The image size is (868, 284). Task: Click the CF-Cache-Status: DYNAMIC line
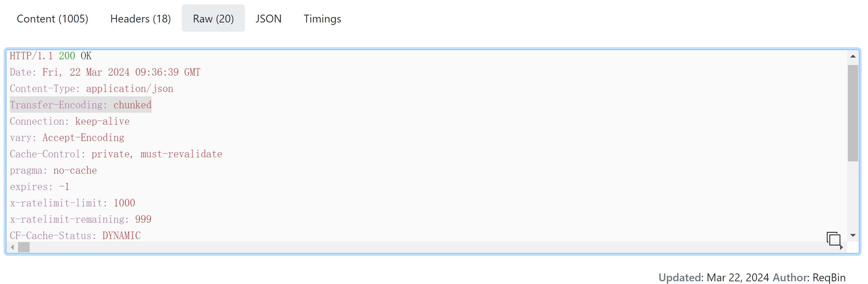75,236
